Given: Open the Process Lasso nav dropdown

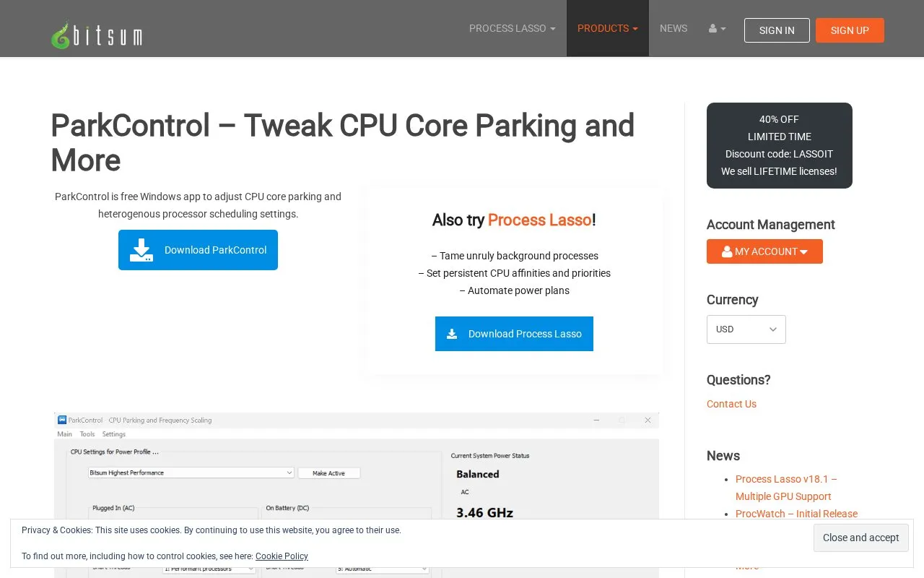Looking at the screenshot, I should tap(513, 29).
